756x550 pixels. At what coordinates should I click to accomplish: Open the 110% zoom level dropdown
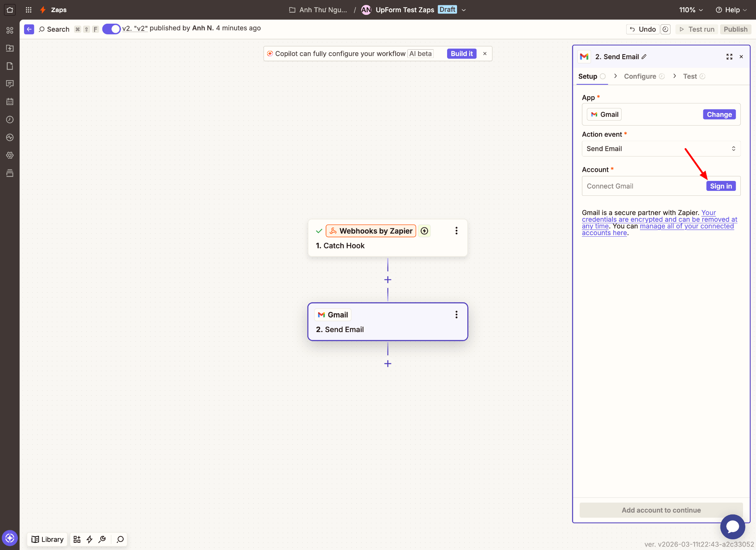691,10
